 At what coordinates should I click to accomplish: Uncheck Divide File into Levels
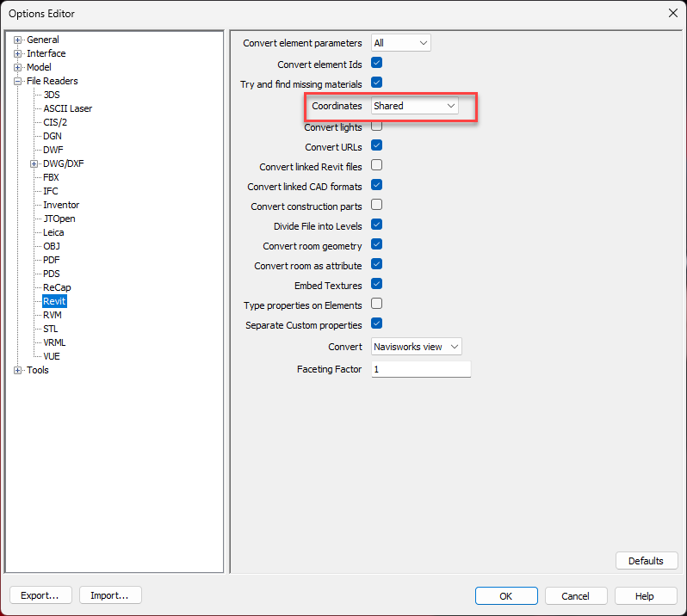point(376,225)
